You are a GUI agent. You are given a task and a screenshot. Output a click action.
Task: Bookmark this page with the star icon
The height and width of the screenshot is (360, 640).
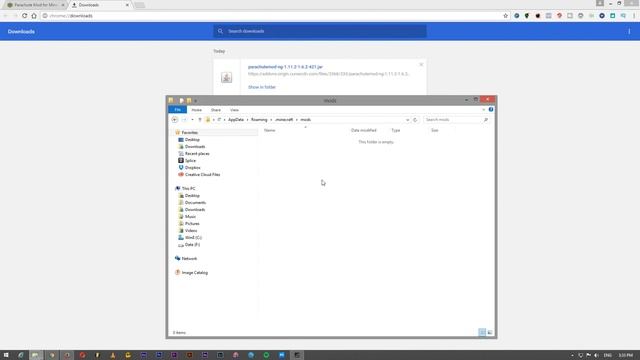505,16
